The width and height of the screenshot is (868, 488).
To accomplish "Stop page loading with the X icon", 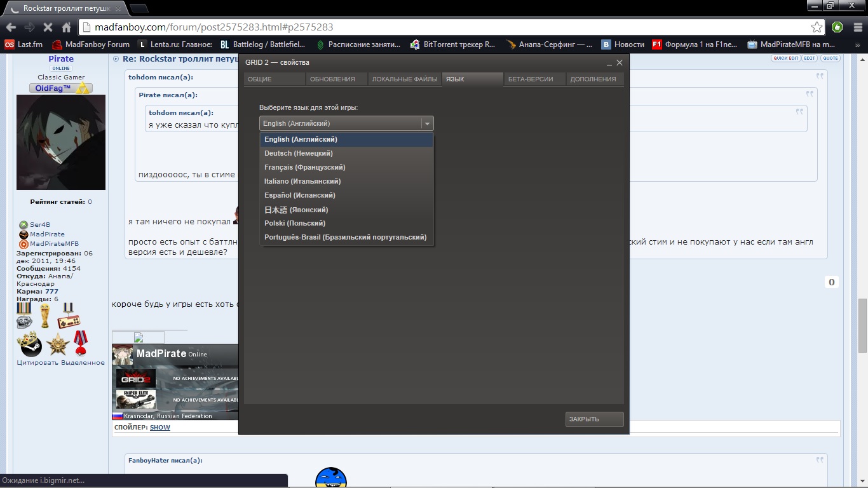I will pos(47,27).
